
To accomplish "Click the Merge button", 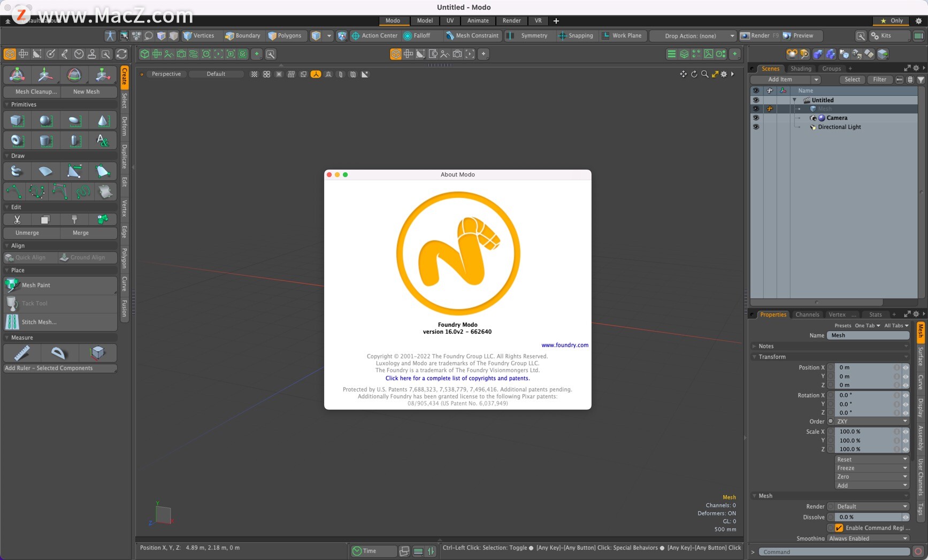I will (x=89, y=233).
